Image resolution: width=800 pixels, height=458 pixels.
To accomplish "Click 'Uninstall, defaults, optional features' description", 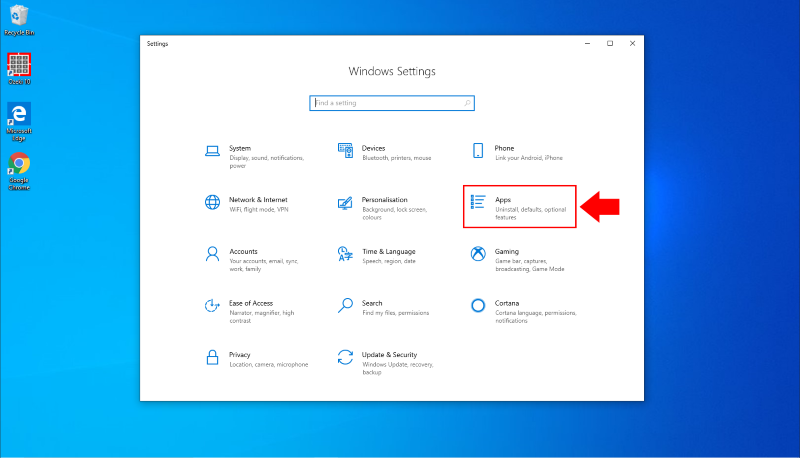I will point(531,214).
